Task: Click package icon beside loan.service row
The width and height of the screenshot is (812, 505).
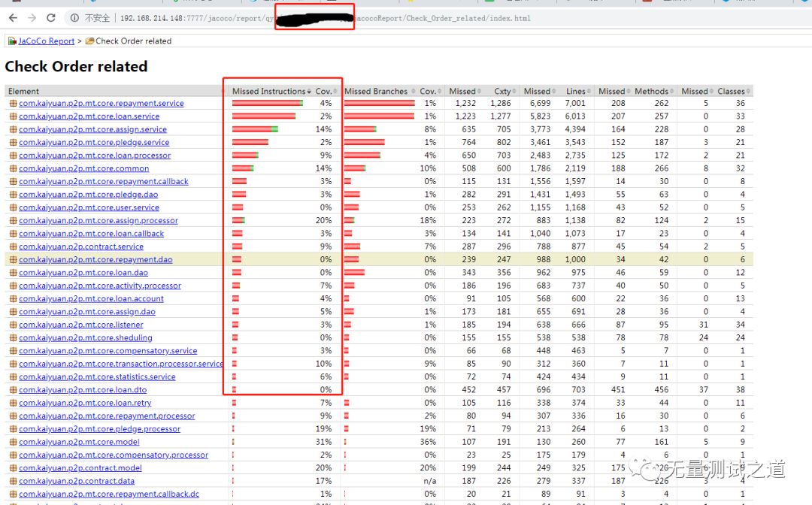Action: [12, 116]
